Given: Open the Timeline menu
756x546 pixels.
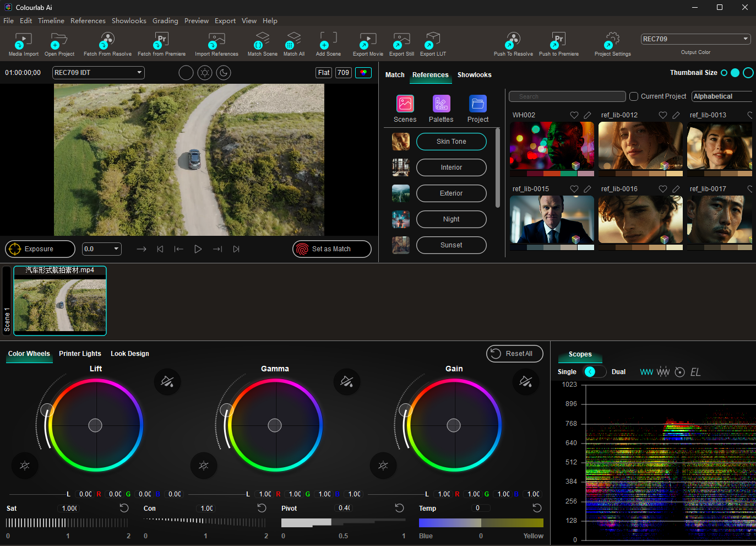Looking at the screenshot, I should tap(51, 21).
